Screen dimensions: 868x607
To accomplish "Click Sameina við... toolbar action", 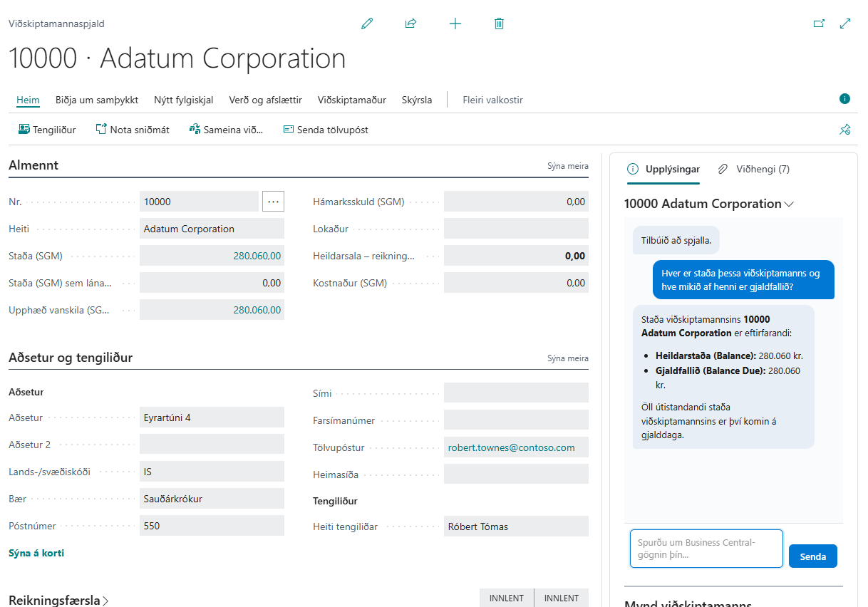I will 226,130.
